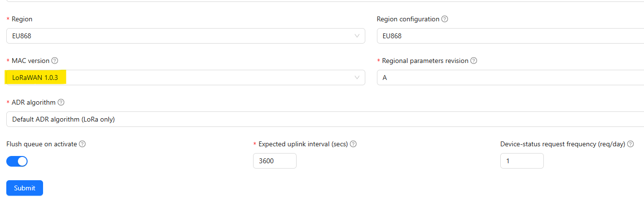Click the highlighted LoRaWAN 1.0.3 value
This screenshot has width=644, height=202.
pos(35,78)
